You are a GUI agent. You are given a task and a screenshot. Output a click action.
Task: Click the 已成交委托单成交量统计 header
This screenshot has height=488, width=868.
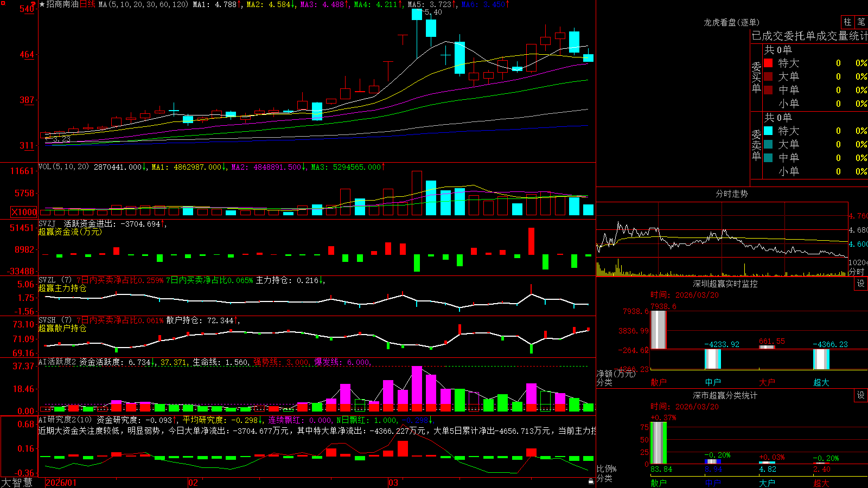tap(809, 36)
